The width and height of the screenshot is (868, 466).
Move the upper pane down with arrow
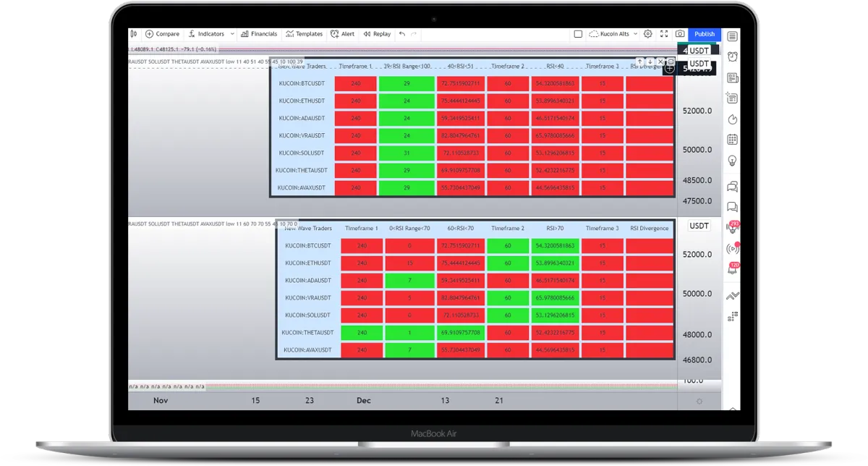click(650, 62)
